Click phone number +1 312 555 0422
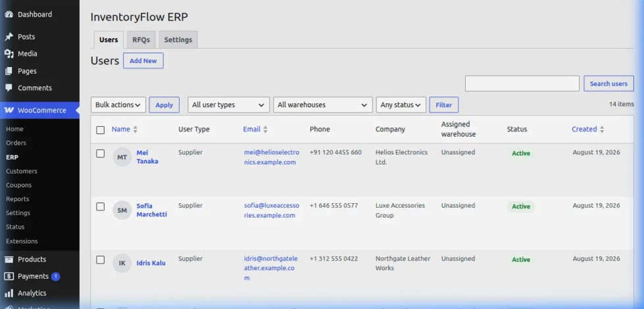 334,258
